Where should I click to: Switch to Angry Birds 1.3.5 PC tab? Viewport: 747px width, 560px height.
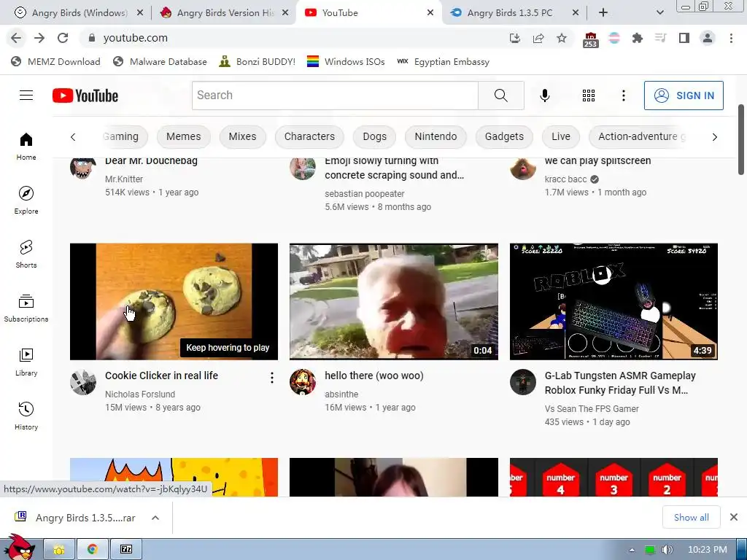514,13
